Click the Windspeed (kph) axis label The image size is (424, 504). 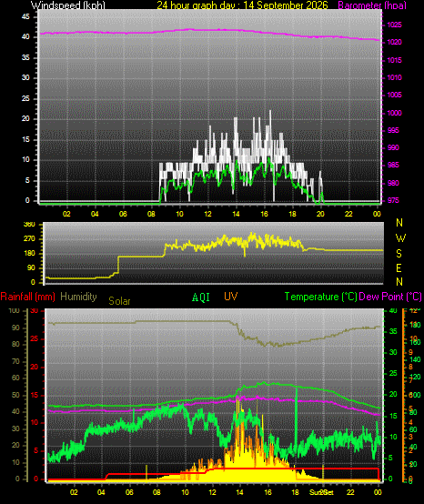click(x=68, y=5)
